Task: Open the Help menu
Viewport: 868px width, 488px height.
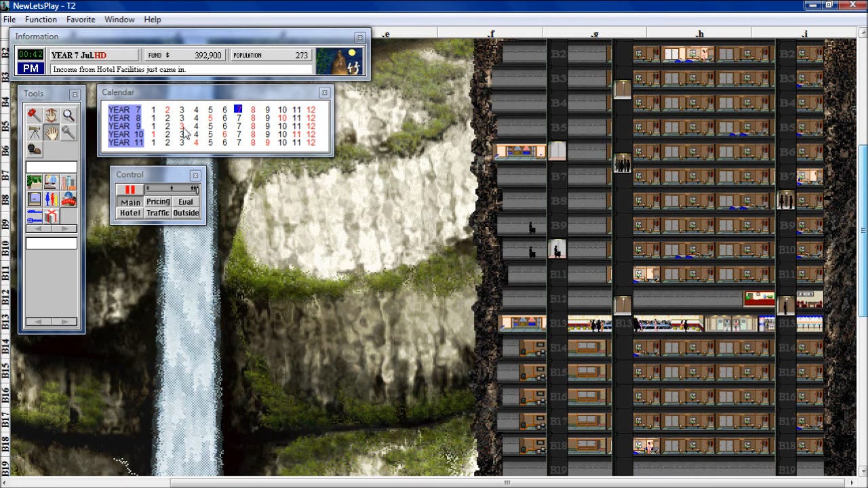Action: (153, 20)
